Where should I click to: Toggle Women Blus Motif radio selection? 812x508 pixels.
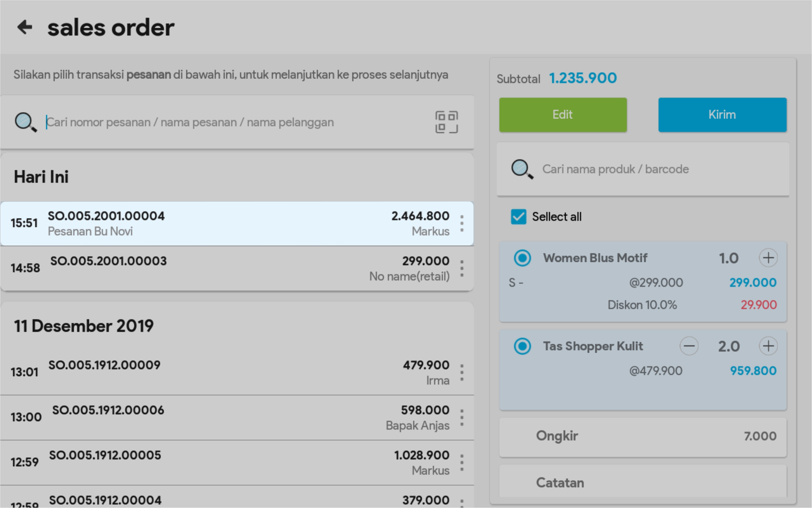[522, 258]
